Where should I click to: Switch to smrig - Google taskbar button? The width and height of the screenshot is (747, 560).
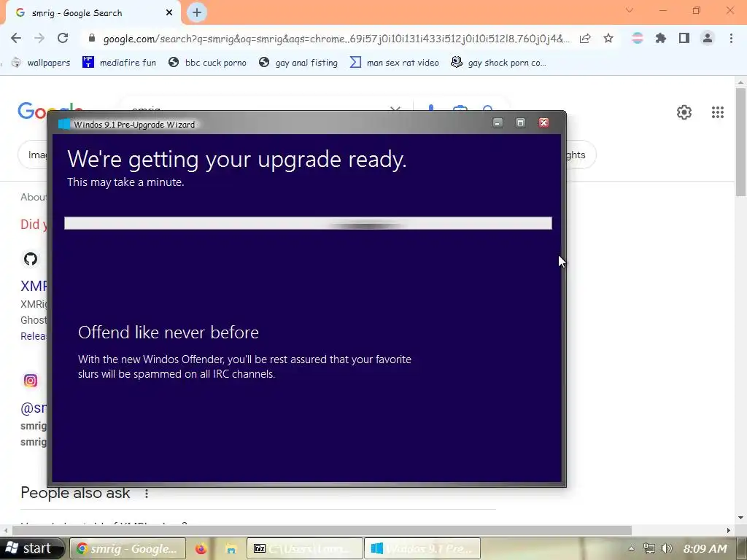[128, 549]
